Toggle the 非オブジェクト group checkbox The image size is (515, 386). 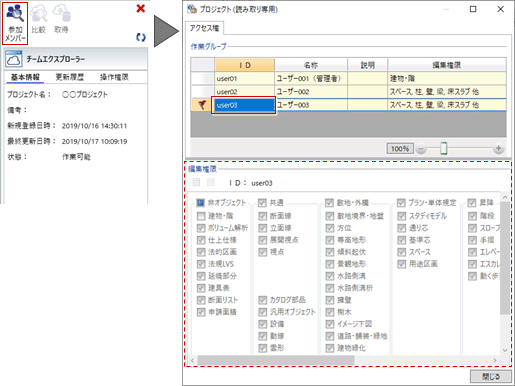click(x=200, y=203)
